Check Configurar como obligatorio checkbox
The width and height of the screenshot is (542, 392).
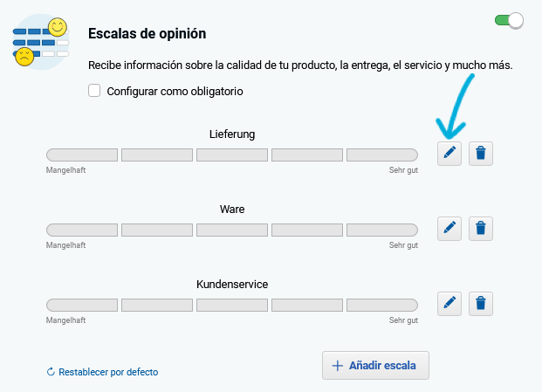pos(94,91)
